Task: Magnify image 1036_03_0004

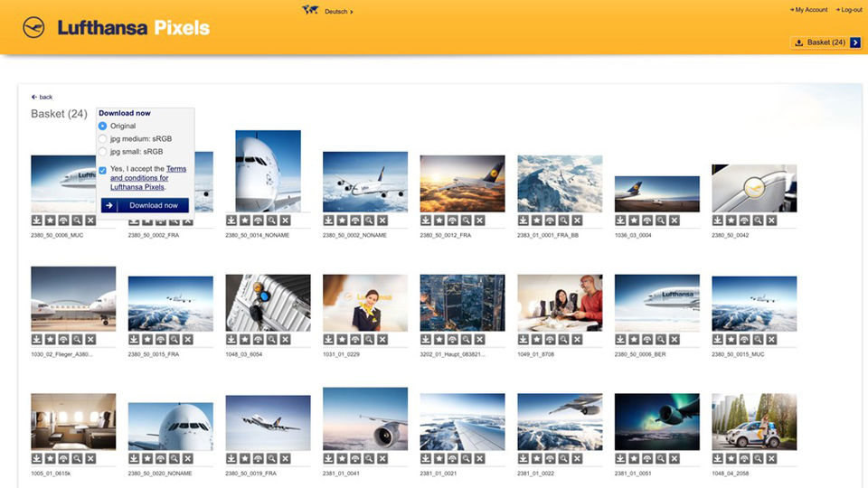Action: click(x=660, y=221)
